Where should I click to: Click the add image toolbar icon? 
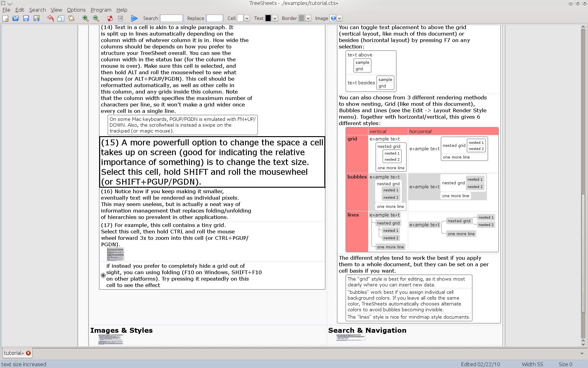coord(120,18)
